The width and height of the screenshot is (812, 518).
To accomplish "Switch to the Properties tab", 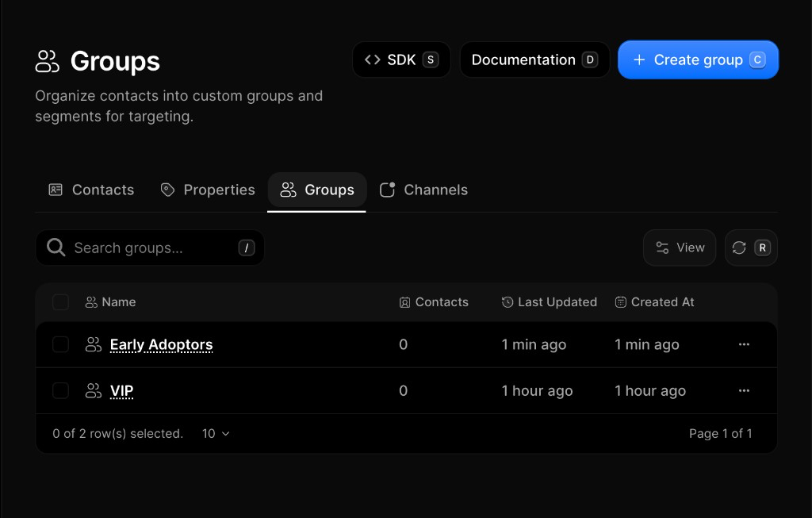I will (207, 190).
